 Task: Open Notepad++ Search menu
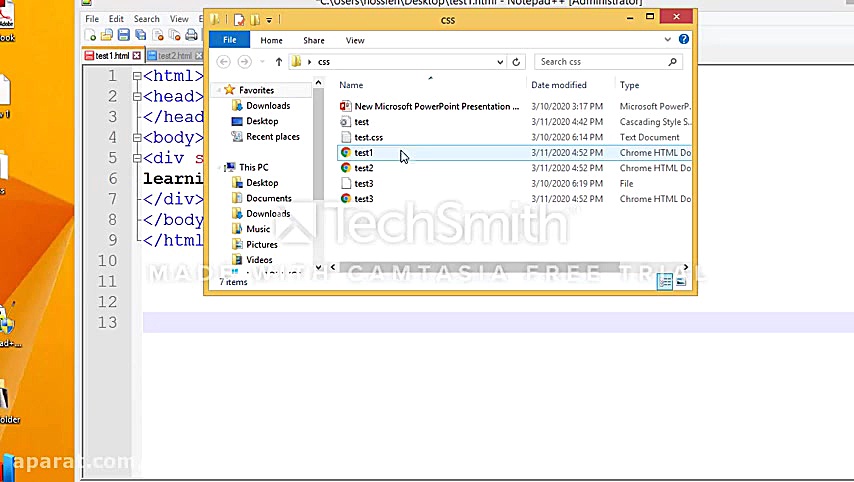point(147,19)
